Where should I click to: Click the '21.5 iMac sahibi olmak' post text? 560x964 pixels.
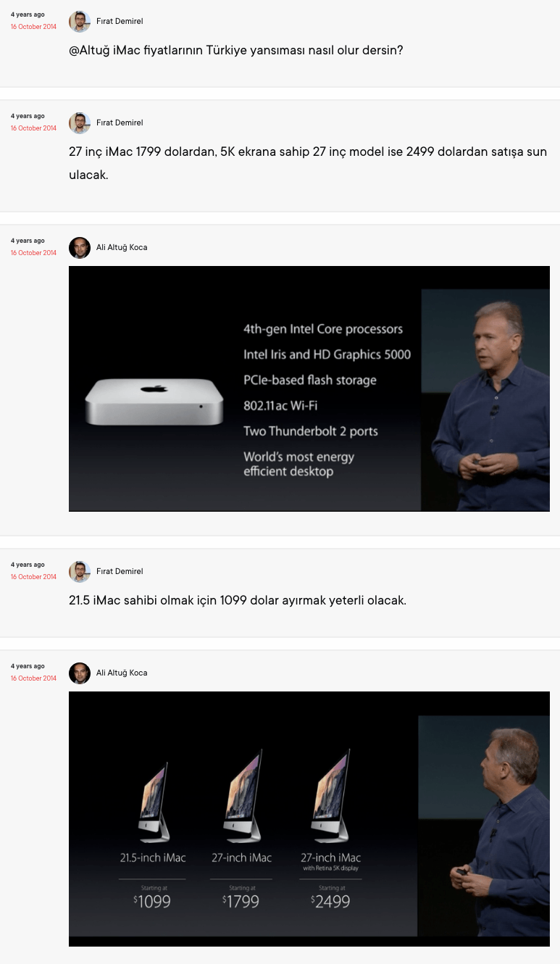238,601
